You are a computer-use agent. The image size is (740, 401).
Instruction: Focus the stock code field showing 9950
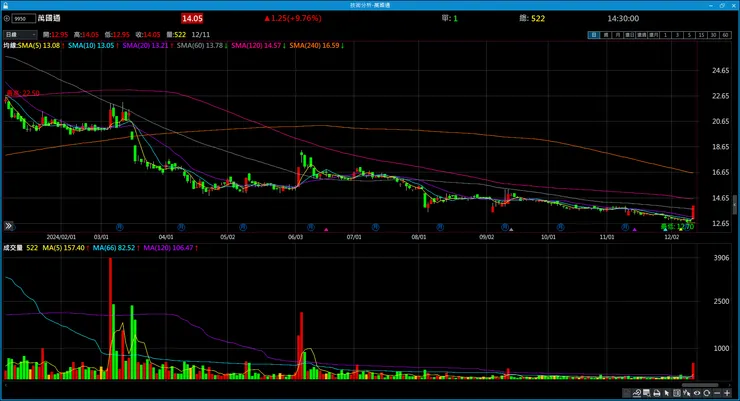(24, 18)
